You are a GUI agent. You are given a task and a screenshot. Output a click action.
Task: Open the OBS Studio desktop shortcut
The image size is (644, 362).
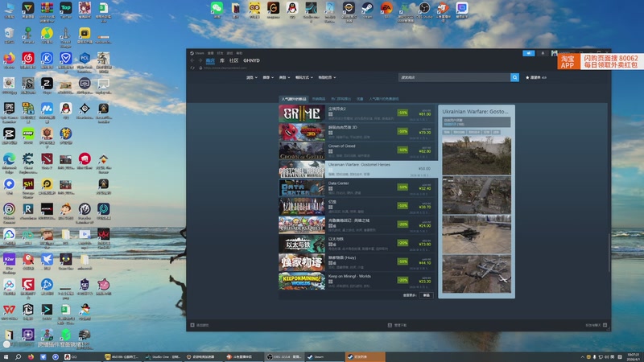click(424, 10)
